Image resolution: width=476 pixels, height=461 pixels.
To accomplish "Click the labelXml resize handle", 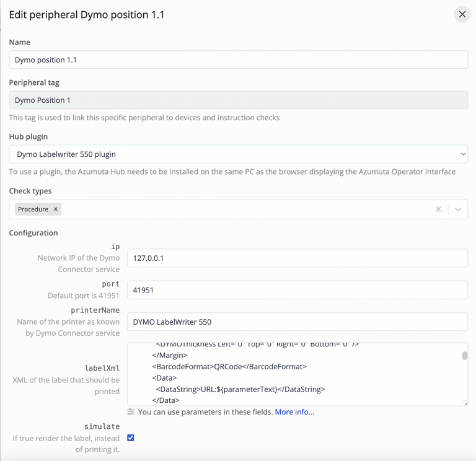I will click(x=465, y=403).
